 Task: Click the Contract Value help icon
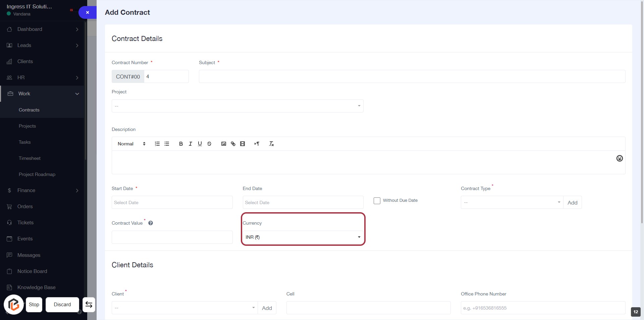pos(151,223)
